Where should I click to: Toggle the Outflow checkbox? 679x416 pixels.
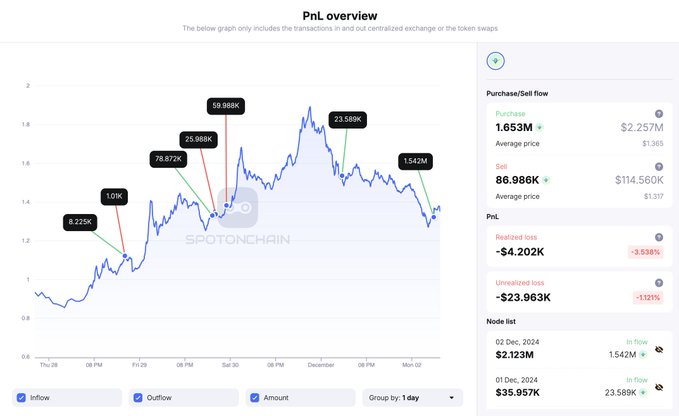tap(138, 397)
